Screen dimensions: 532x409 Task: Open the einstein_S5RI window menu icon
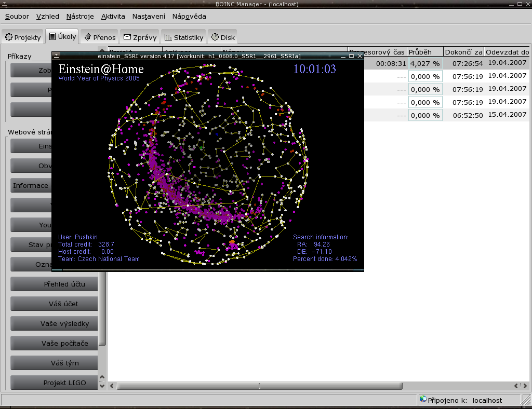57,56
